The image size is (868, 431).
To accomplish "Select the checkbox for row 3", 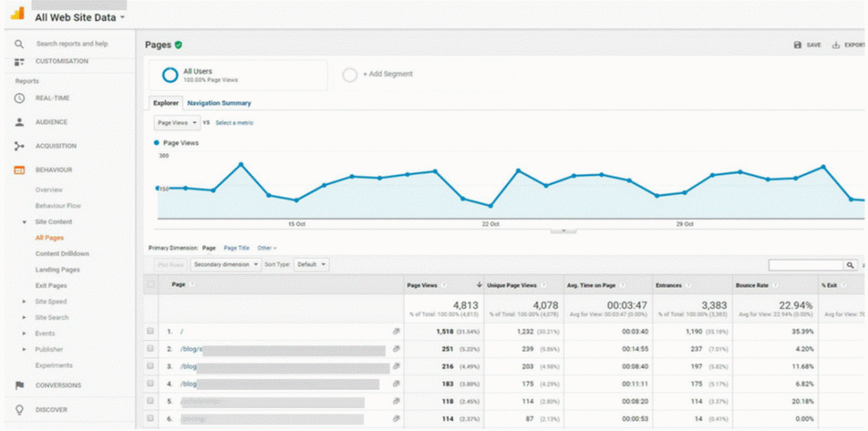I will (x=151, y=367).
